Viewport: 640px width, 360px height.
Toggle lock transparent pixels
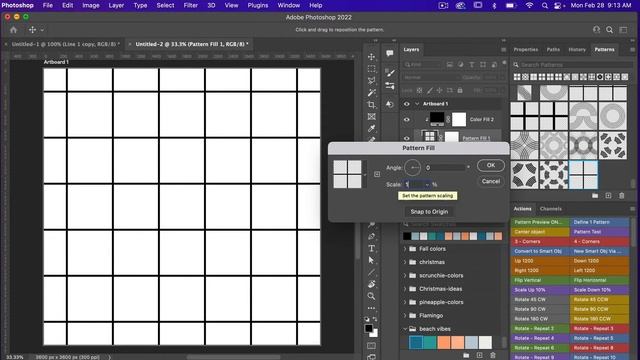(419, 90)
